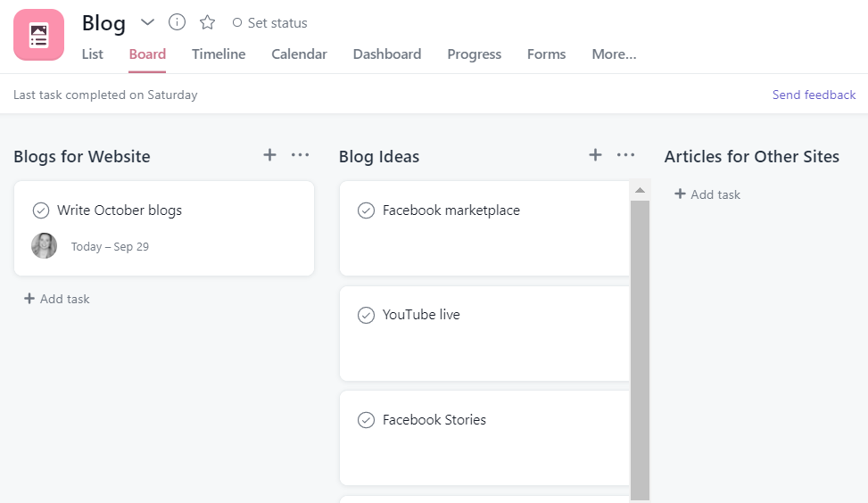Click the Blog Ideas column scrollbar

tap(640, 348)
